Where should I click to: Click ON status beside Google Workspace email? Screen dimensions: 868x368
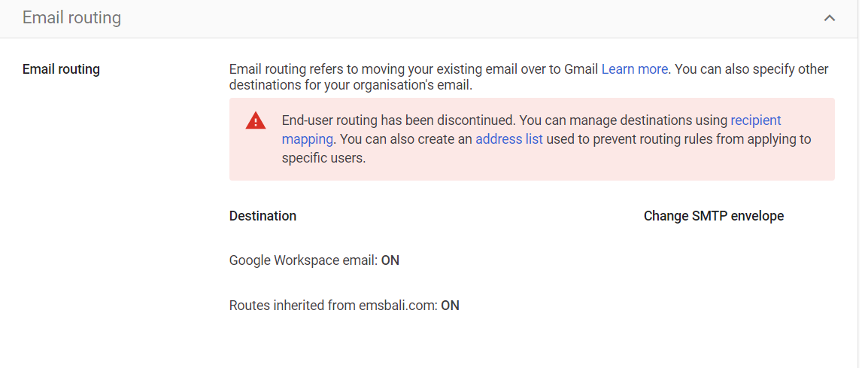point(390,260)
